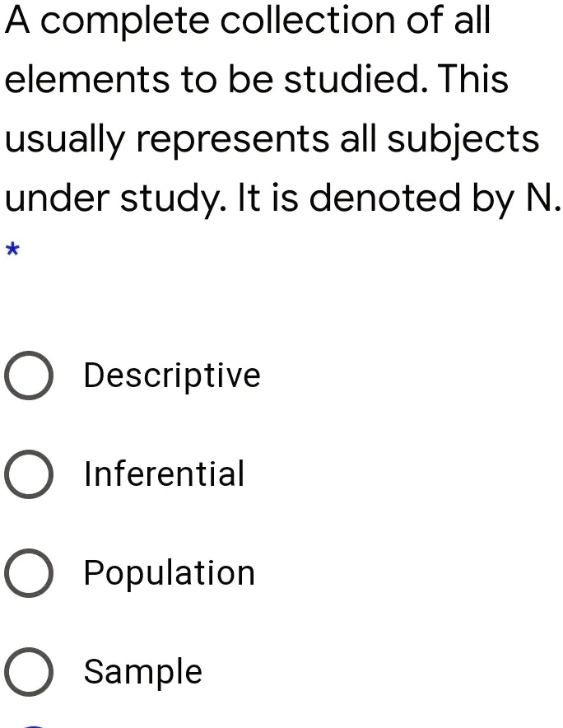Select the Inferential radio button
The height and width of the screenshot is (728, 563).
pos(30,475)
